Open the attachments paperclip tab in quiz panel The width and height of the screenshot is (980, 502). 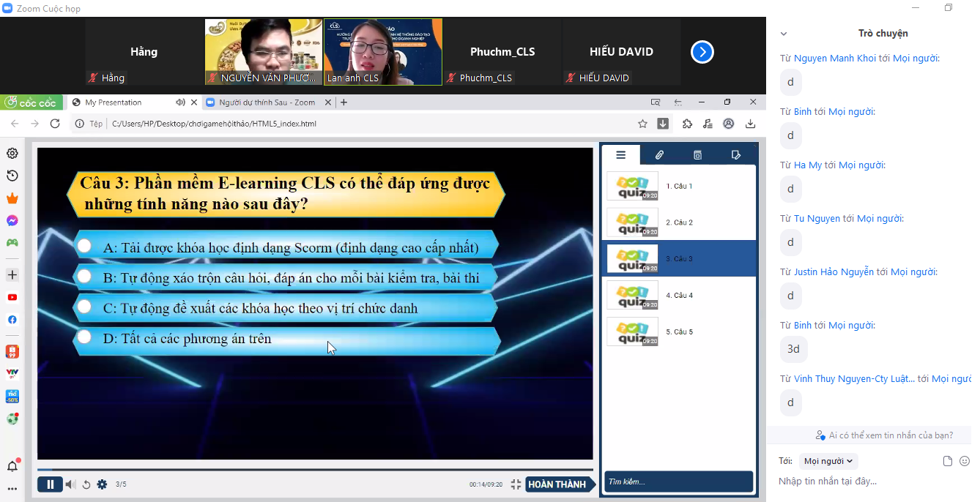click(x=659, y=154)
